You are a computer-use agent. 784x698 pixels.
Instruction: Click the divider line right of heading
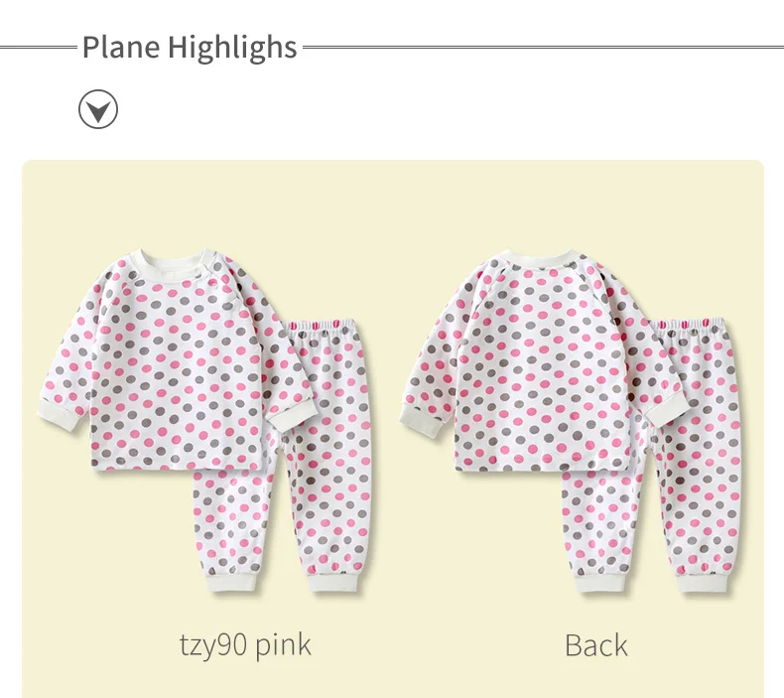(543, 48)
